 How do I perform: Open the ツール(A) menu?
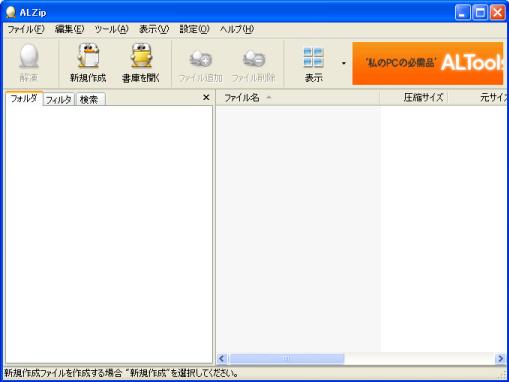coord(111,29)
